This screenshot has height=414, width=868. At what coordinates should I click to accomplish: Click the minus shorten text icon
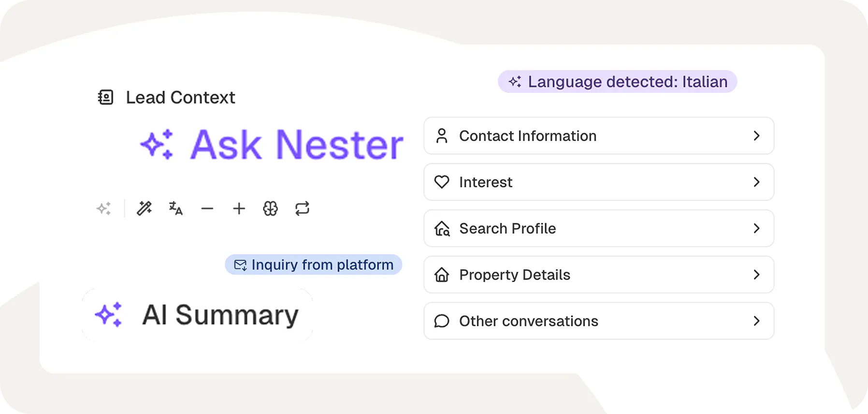(x=207, y=209)
